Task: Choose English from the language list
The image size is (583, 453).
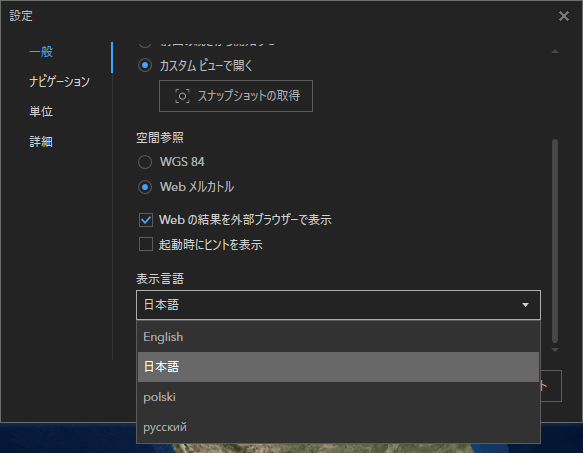Action: tap(338, 337)
